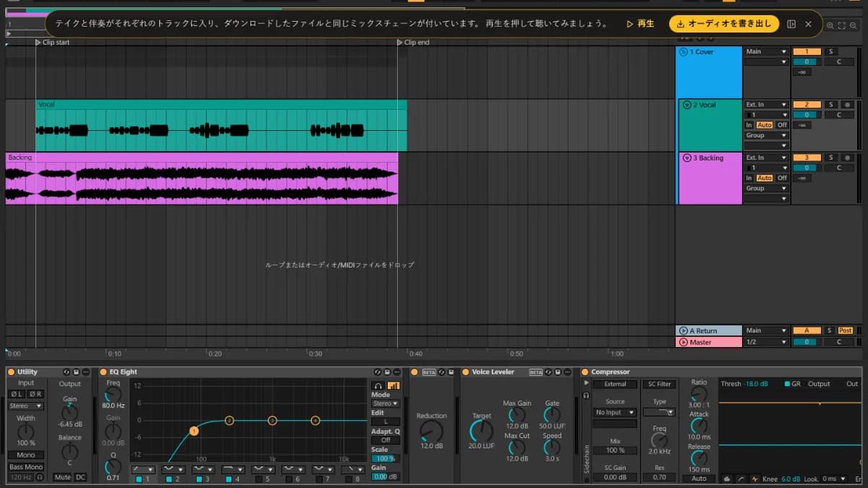Enable EQ band 8 activator
The image size is (868, 488).
(349, 479)
